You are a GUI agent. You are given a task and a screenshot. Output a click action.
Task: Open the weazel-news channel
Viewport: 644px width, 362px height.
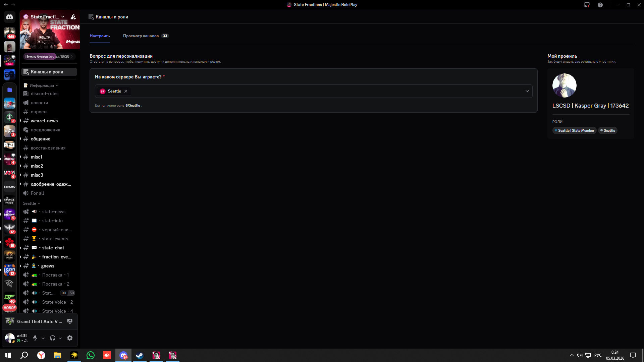[x=44, y=121]
